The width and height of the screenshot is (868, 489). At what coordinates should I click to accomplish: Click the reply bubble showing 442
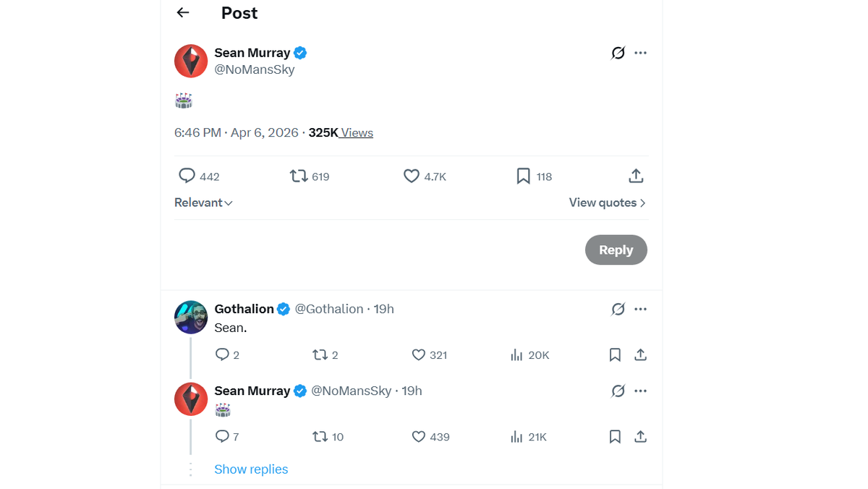point(187,176)
